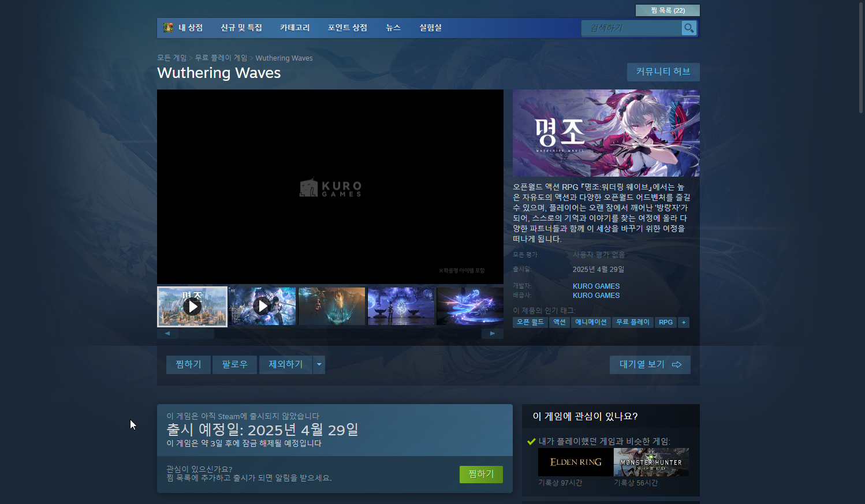Click the 찜 목록 (22) button
This screenshot has height=504, width=865.
point(668,10)
